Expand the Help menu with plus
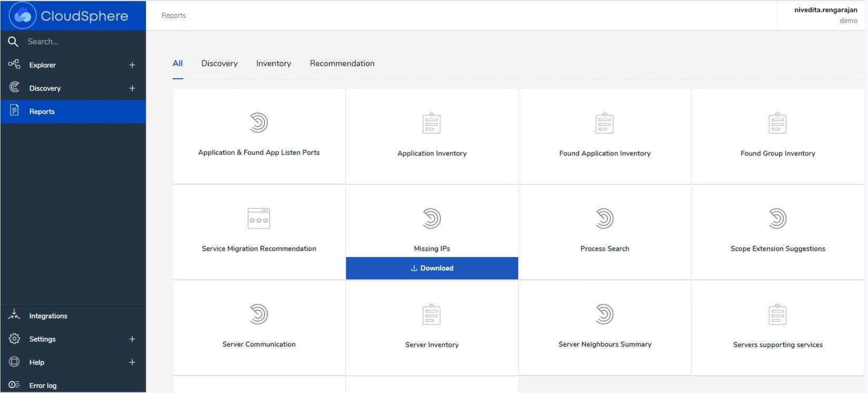 [x=132, y=362]
